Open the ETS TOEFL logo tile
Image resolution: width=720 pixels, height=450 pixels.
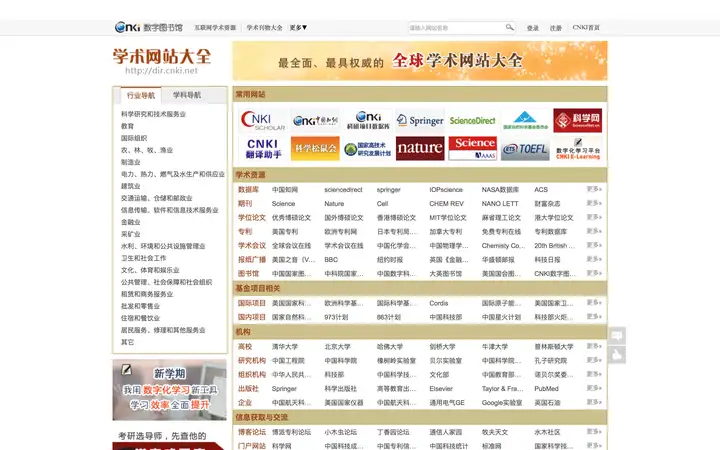(x=525, y=148)
